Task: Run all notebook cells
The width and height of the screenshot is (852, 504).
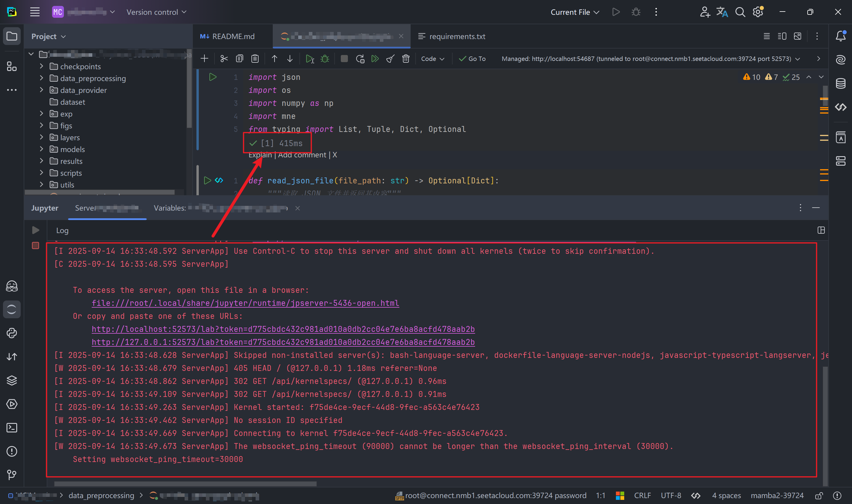Action: coord(375,59)
